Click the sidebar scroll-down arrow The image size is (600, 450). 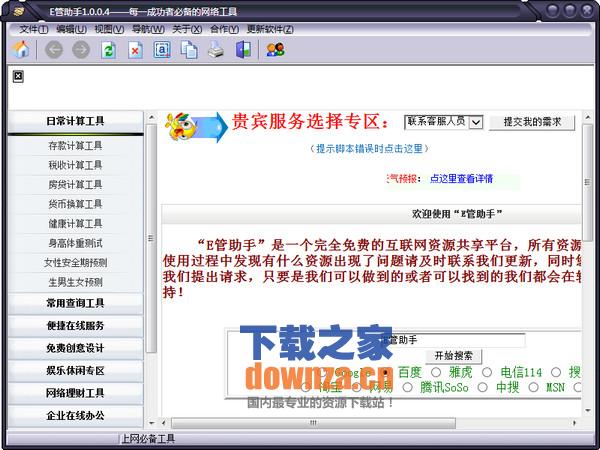152,423
